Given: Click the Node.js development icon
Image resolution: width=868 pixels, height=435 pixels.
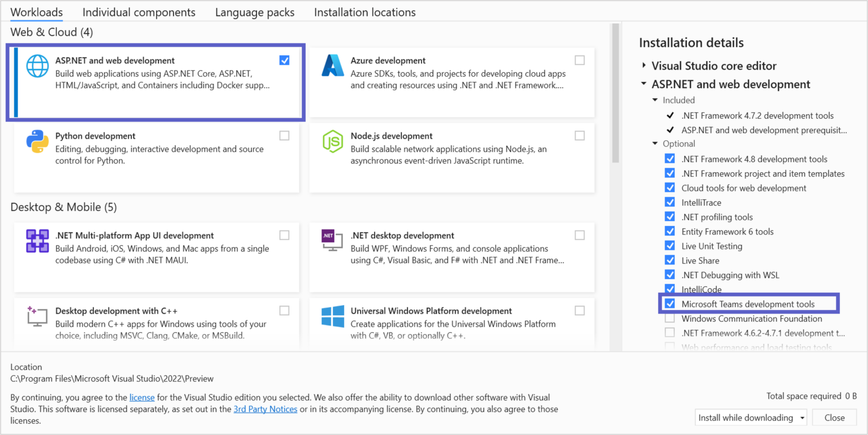Looking at the screenshot, I should [332, 141].
